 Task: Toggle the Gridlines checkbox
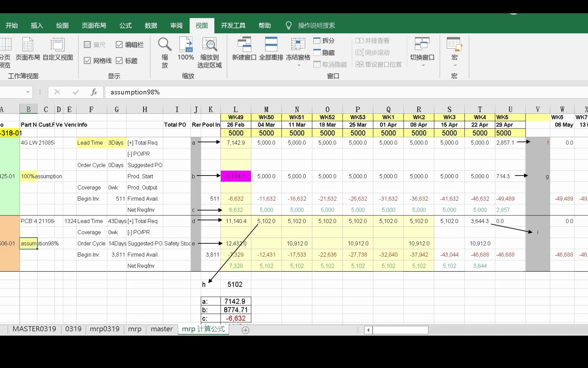tap(87, 61)
